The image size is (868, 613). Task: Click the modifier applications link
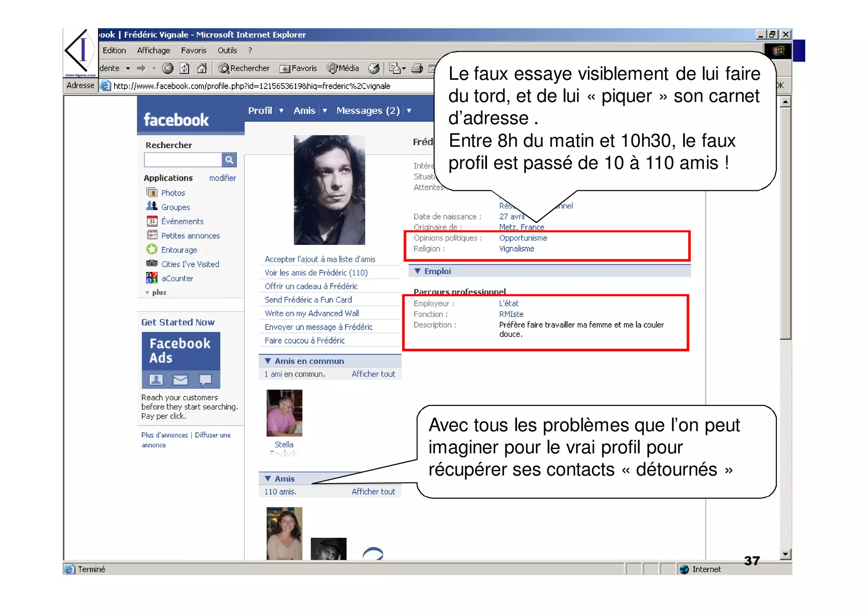click(x=223, y=178)
